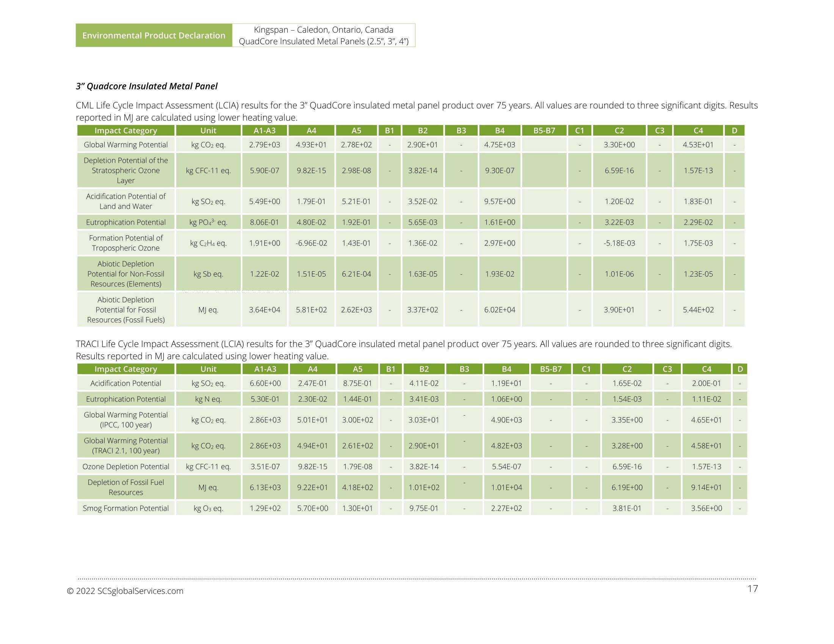This screenshot has width=834, height=644.
Task: Click the negative value -5.18E-03
Action: [619, 243]
